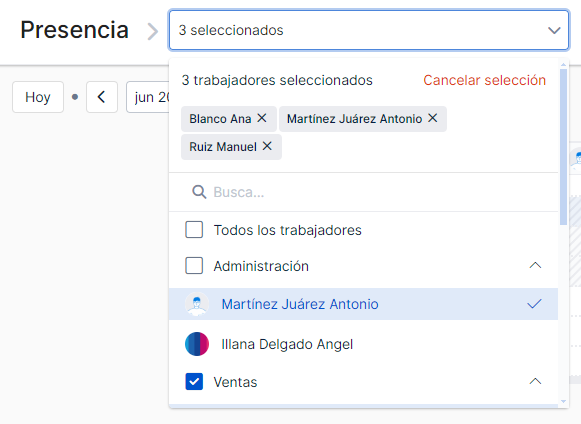The height and width of the screenshot is (424, 581).
Task: Collapse the Ventas group chevron
Action: 535,381
